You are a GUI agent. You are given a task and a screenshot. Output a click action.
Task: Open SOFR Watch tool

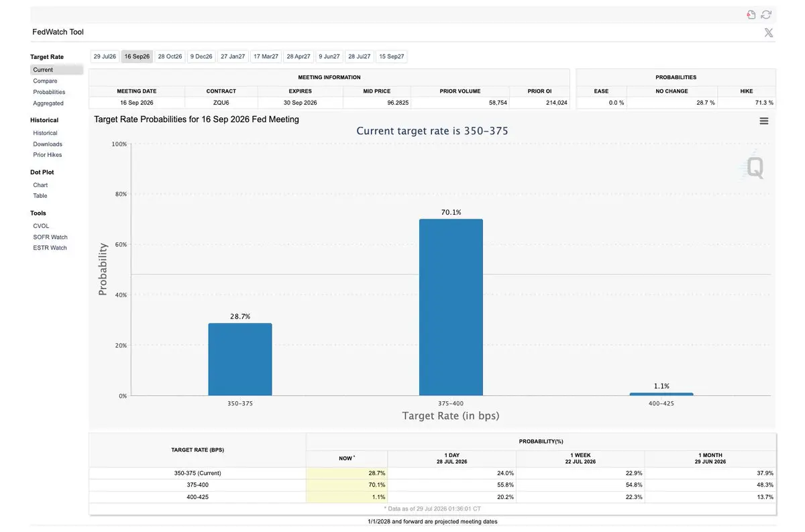[50, 237]
